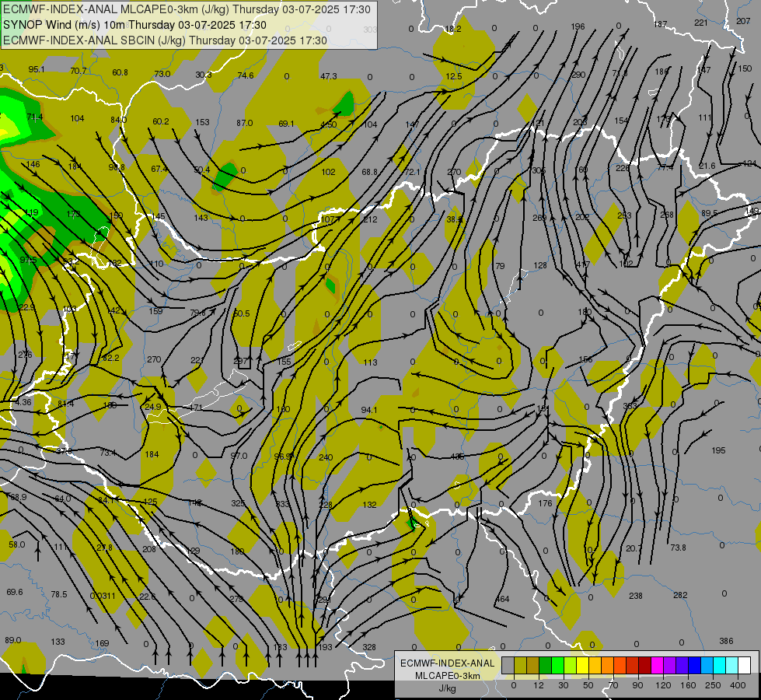
Task: Click the map value '18.2'
Action: (x=453, y=29)
